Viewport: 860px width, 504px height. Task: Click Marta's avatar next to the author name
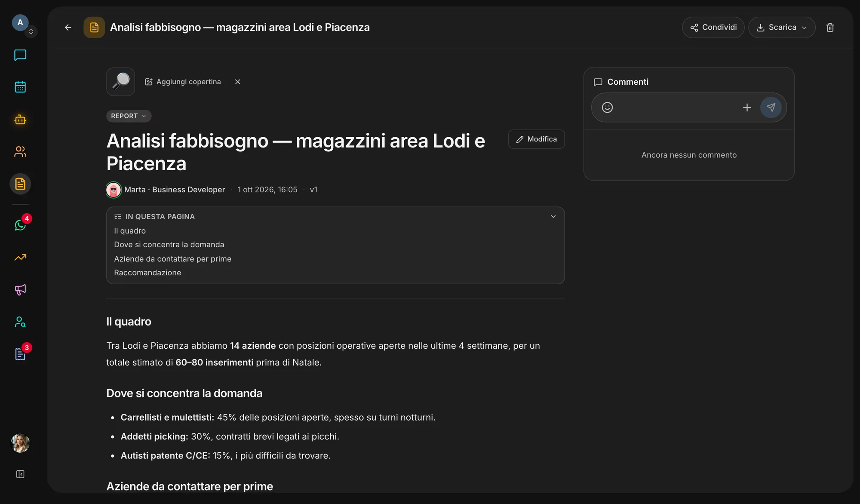click(114, 190)
